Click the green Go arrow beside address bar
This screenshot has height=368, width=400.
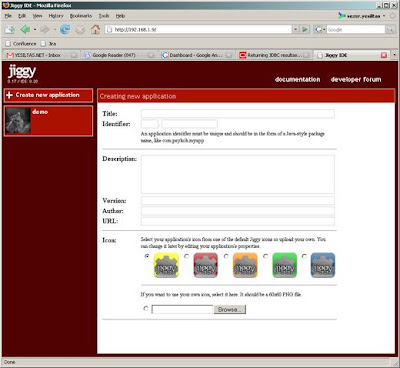point(305,30)
